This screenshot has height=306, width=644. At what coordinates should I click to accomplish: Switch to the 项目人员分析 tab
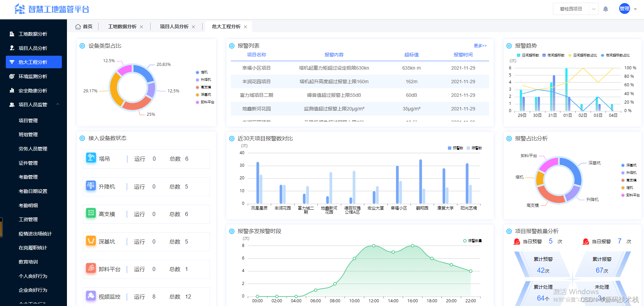174,26
